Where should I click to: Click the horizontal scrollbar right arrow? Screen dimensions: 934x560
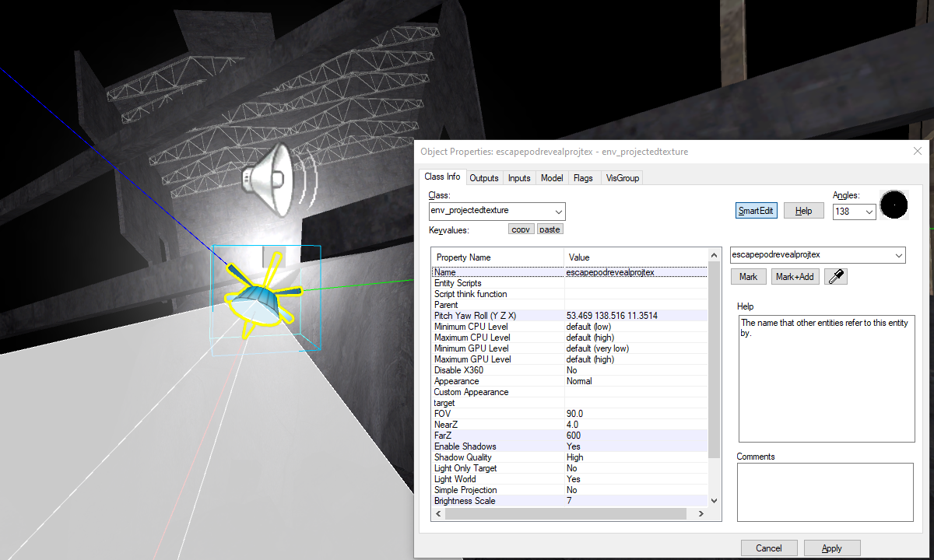click(x=702, y=513)
